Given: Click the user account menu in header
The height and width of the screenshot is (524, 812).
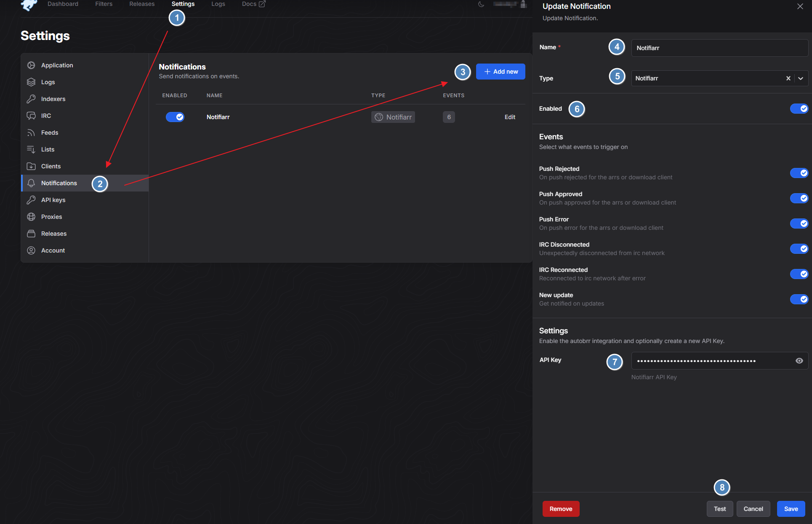Looking at the screenshot, I should coord(510,4).
